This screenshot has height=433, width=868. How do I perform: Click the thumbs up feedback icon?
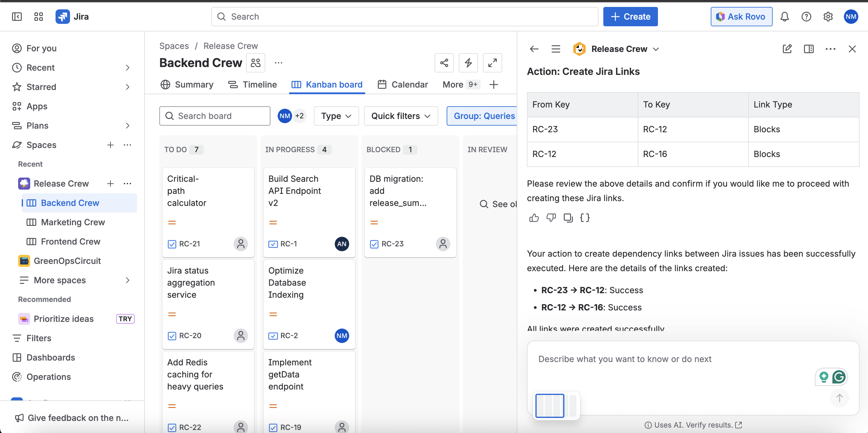(534, 218)
